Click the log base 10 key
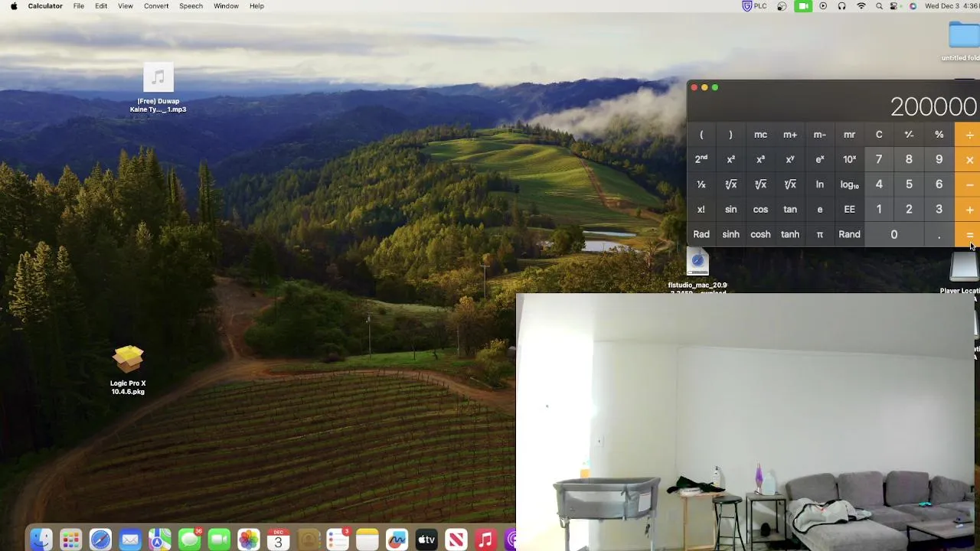Image resolution: width=980 pixels, height=551 pixels. pos(849,184)
